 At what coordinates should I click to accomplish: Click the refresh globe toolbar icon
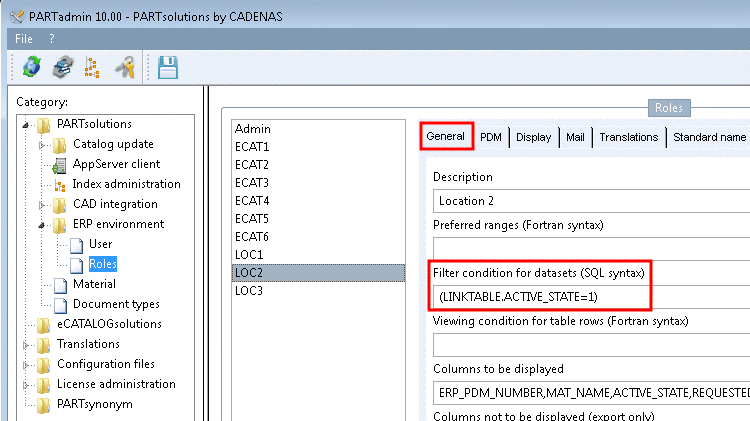pyautogui.click(x=32, y=67)
